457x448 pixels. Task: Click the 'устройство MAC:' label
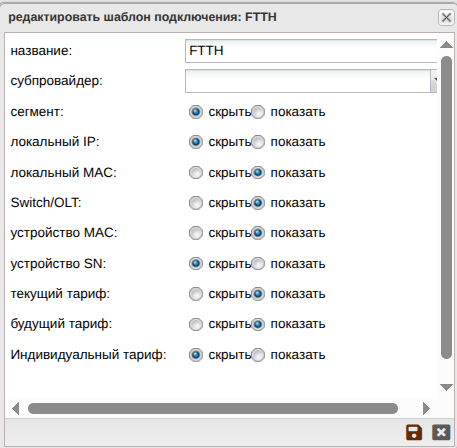pos(64,233)
